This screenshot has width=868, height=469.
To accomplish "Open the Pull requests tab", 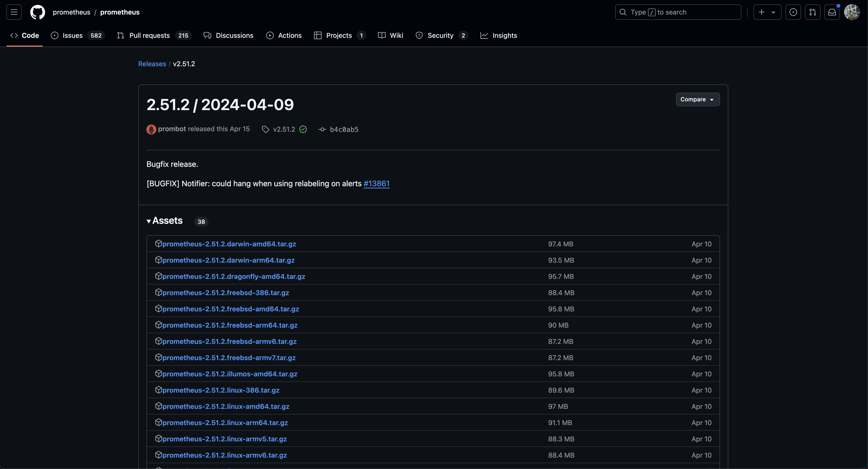I will click(154, 35).
